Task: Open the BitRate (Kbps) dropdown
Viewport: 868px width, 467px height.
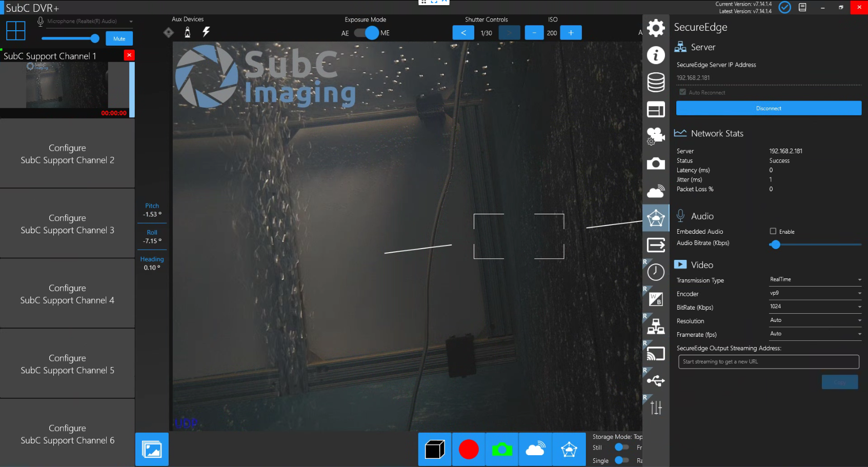Action: [x=815, y=307]
